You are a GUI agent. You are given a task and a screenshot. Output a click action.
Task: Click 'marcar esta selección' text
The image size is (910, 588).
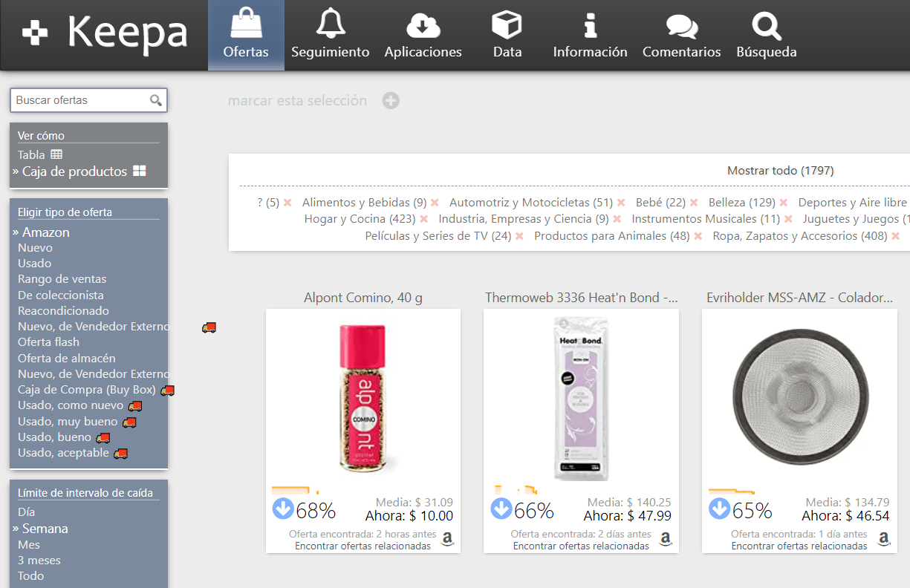[297, 100]
